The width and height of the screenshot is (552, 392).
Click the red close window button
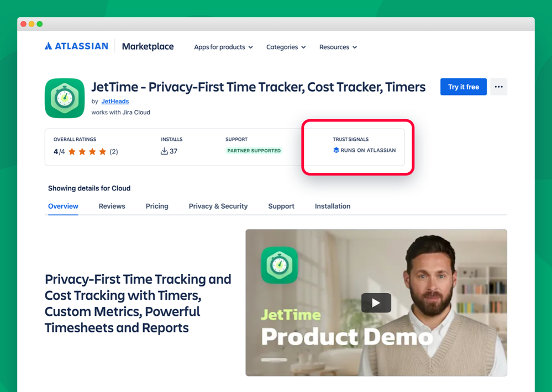[x=24, y=24]
